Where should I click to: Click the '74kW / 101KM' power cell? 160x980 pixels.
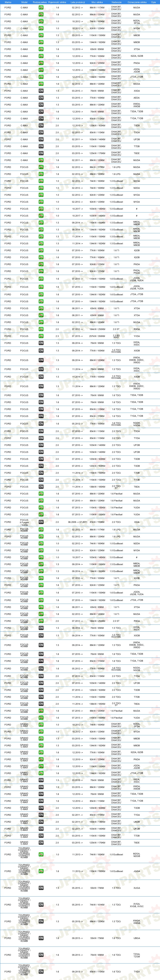tap(97, 905)
